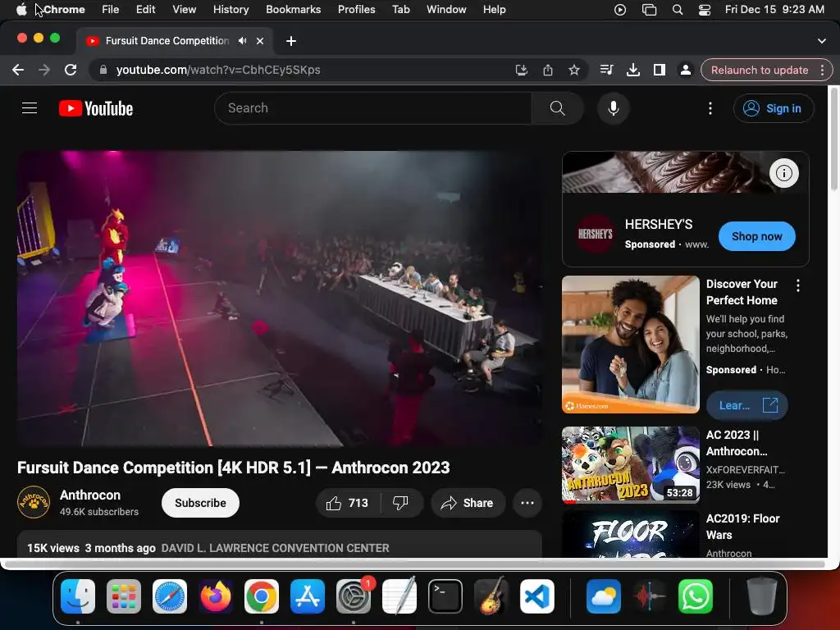Open the Bookmarks menu
Screen dimensions: 840x630
click(293, 9)
